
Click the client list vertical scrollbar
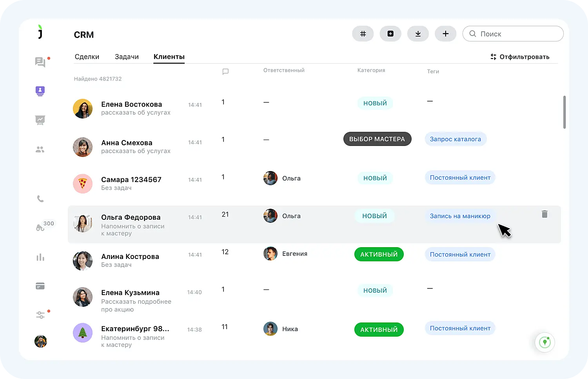click(x=564, y=112)
